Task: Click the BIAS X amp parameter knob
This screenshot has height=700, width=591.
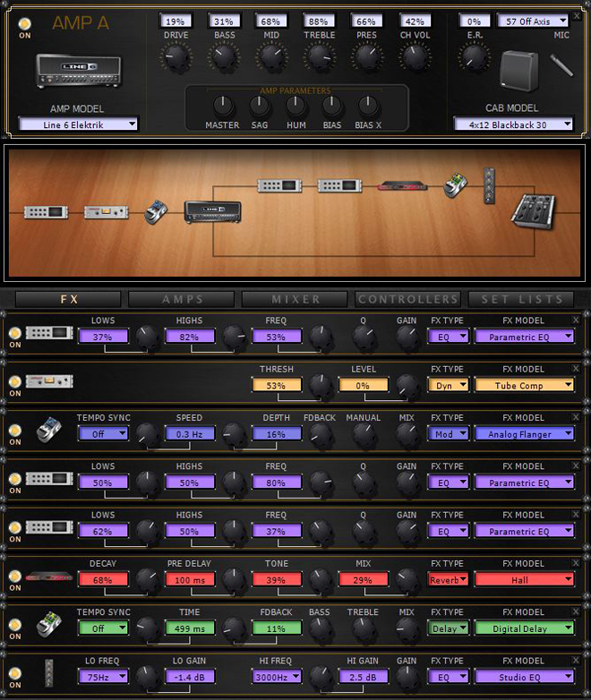Action: tap(368, 107)
